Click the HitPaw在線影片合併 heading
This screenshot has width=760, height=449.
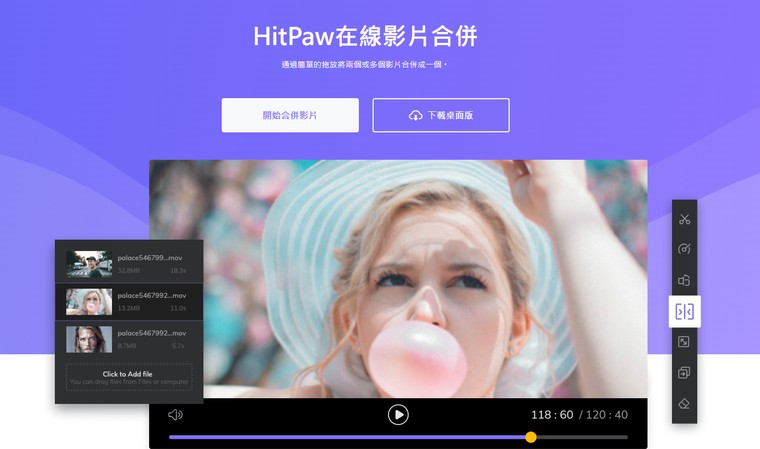(x=365, y=36)
